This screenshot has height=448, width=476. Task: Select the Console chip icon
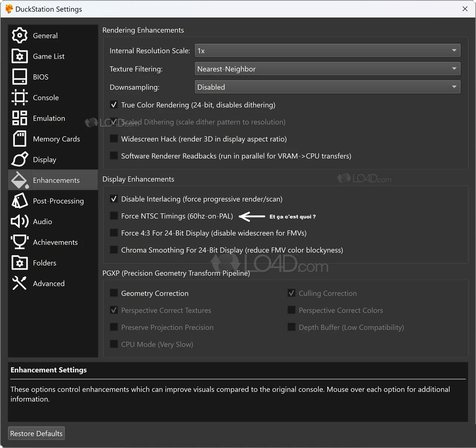pyautogui.click(x=19, y=98)
